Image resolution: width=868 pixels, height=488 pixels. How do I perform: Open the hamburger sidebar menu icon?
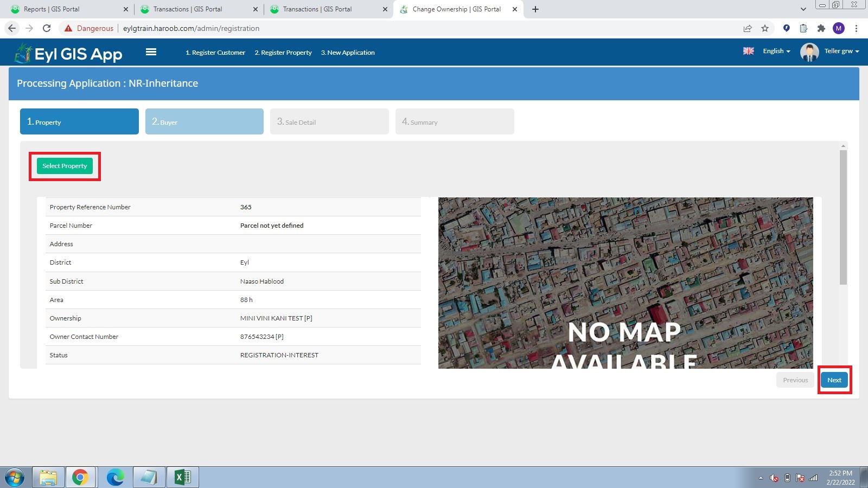(x=151, y=52)
